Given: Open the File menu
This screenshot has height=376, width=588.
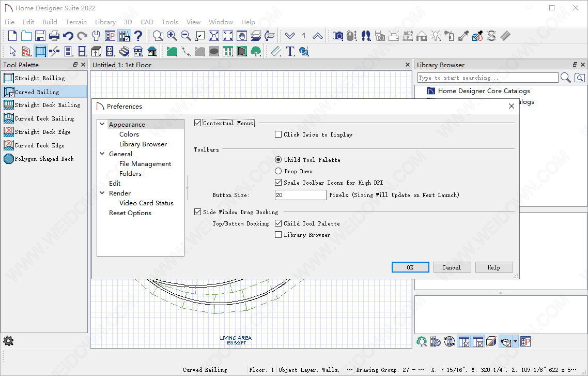Looking at the screenshot, I should click(9, 22).
